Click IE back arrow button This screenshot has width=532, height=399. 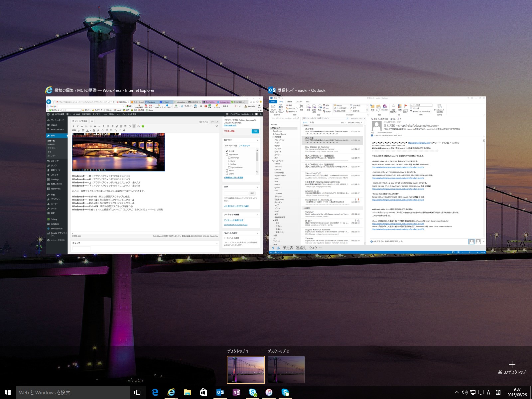point(49,102)
